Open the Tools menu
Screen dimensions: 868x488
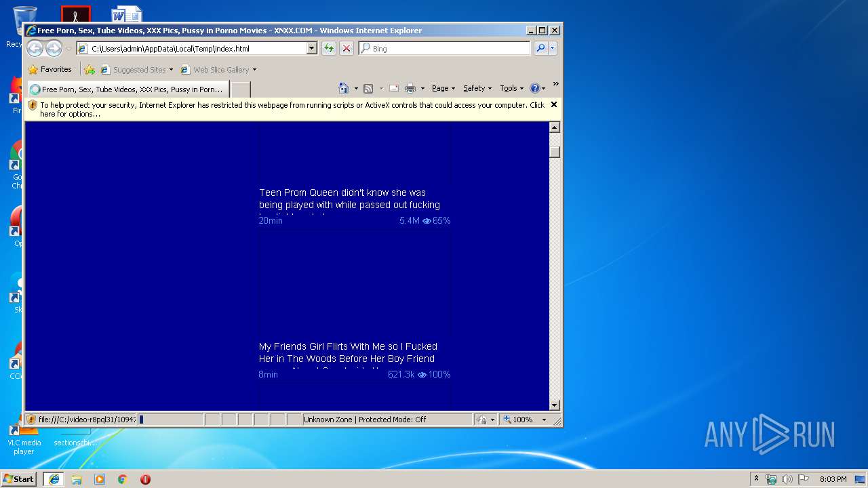pos(511,88)
